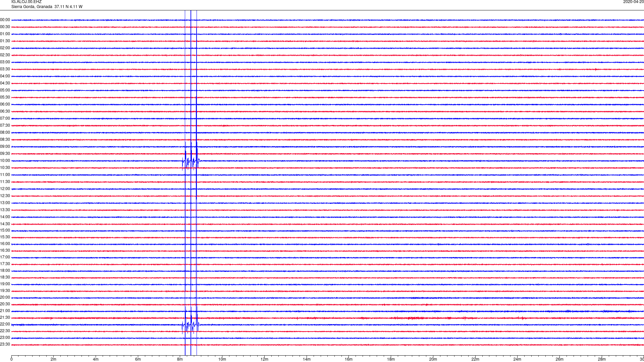Select the 23:30 trace time label
Screen dimensions: 644x362
pos(5,345)
